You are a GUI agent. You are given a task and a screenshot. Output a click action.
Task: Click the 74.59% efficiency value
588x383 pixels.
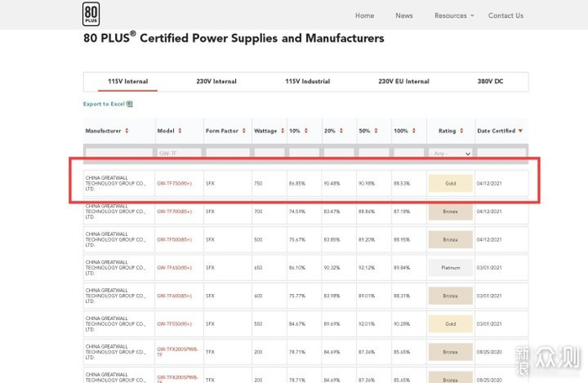297,212
